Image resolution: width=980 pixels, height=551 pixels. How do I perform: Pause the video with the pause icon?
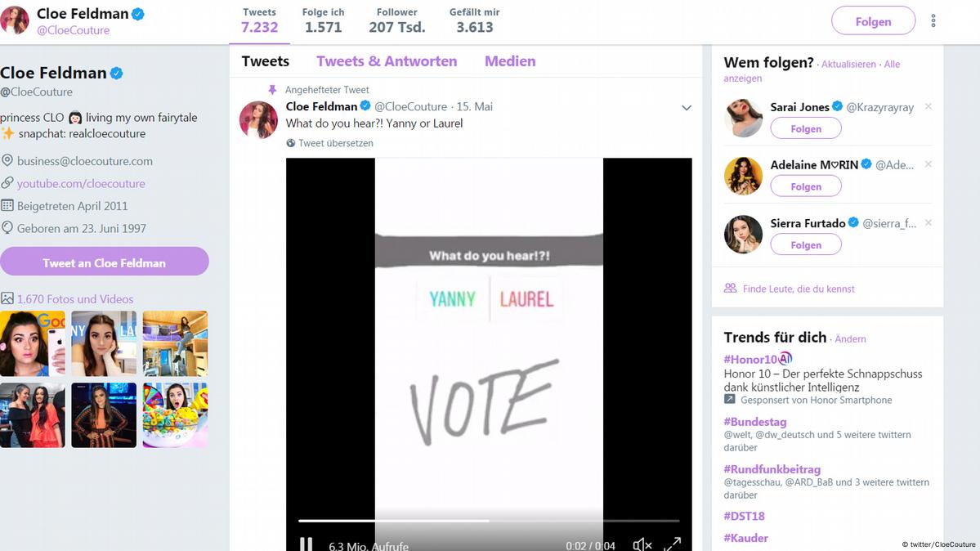(x=306, y=544)
